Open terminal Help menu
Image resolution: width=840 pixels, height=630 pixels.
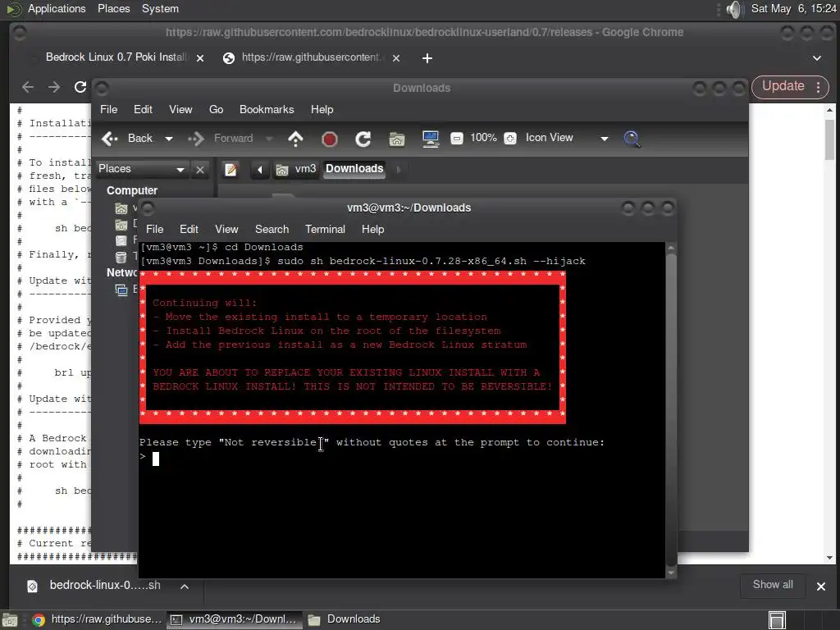(373, 230)
